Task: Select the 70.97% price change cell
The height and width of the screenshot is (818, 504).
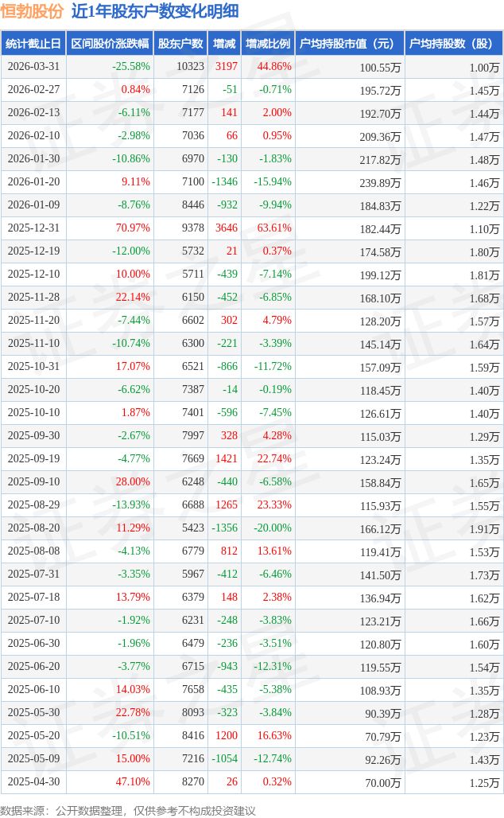Action: pos(133,228)
